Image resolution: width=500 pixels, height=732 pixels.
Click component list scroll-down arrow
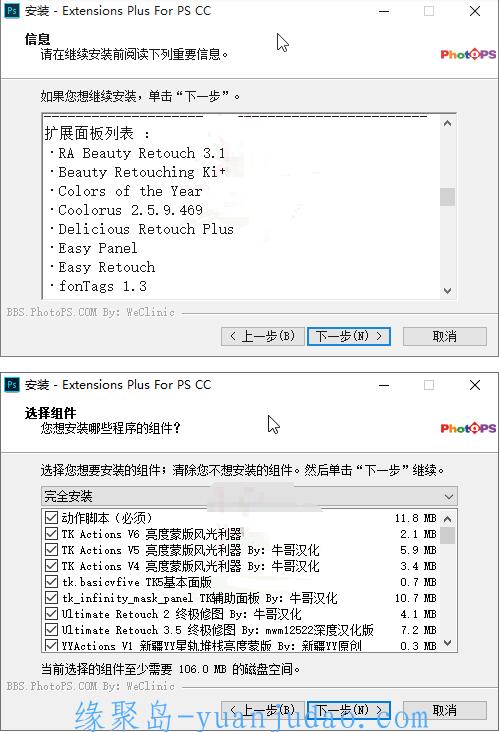coord(447,643)
